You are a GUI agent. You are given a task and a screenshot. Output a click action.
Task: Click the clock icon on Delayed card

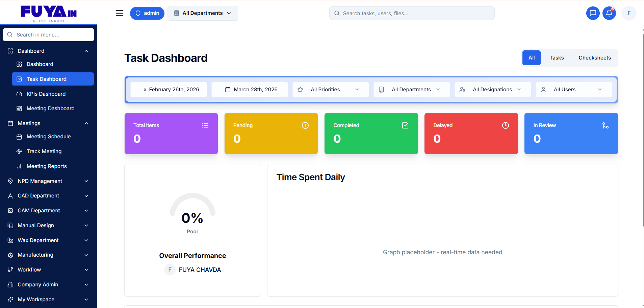[505, 125]
